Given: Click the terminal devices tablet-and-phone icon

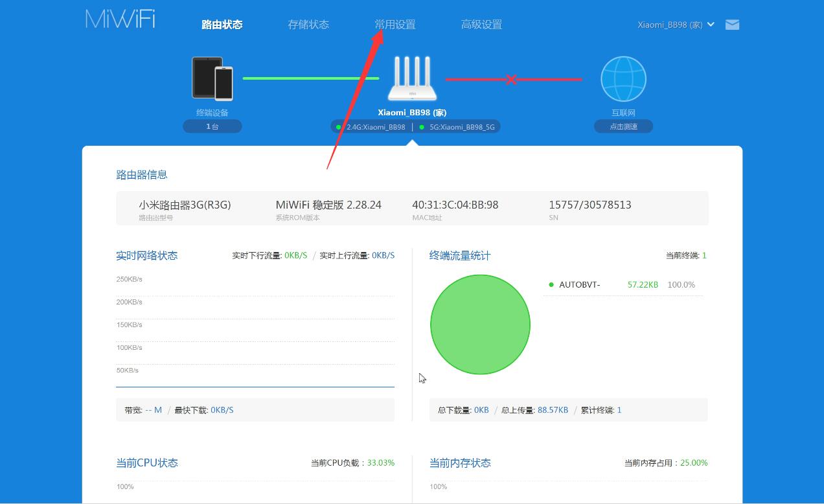Looking at the screenshot, I should (x=212, y=78).
